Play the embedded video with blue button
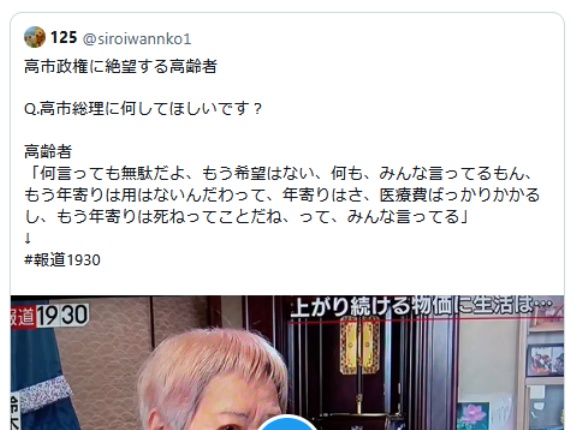The image size is (576, 430). coord(287,422)
